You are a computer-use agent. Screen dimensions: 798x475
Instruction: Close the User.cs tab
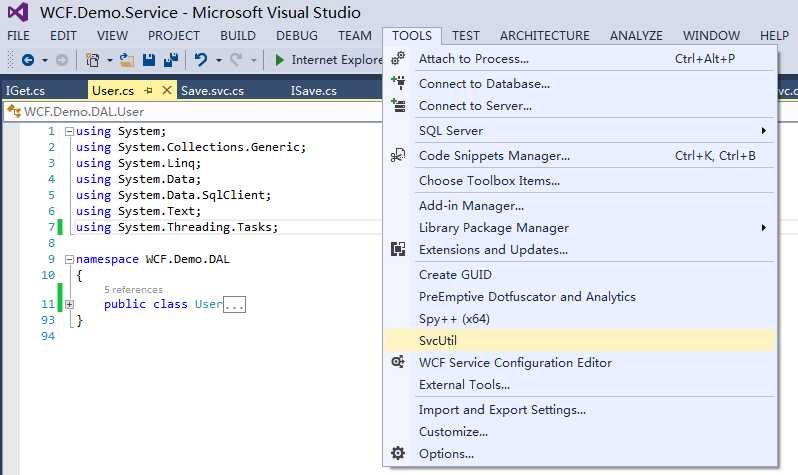click(166, 91)
